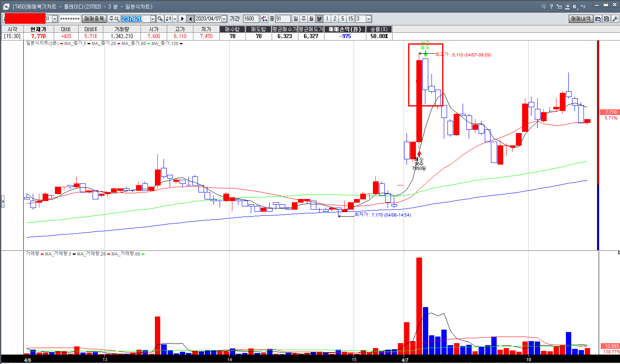This screenshot has height=364, width=620.
Task: Select the 월 (monthly) chart period
Action: [x=311, y=19]
